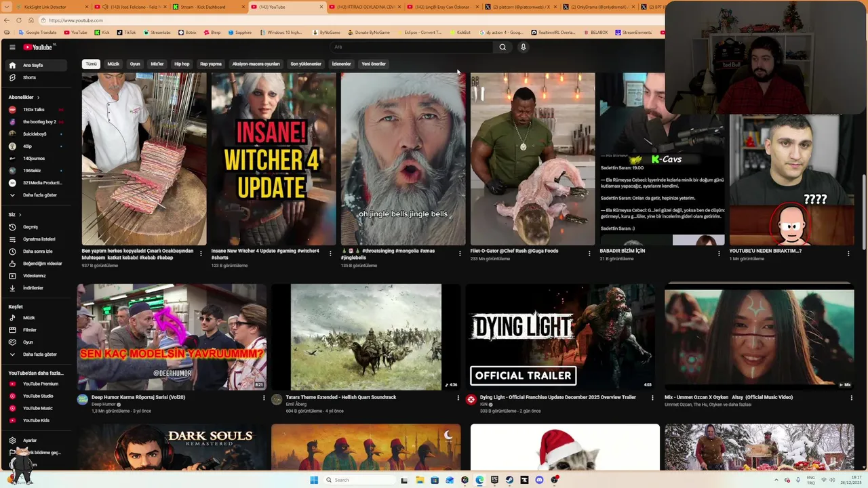Screen dimensions: 868x488
Task: Select the Hip hop filter chip
Action: (182, 64)
